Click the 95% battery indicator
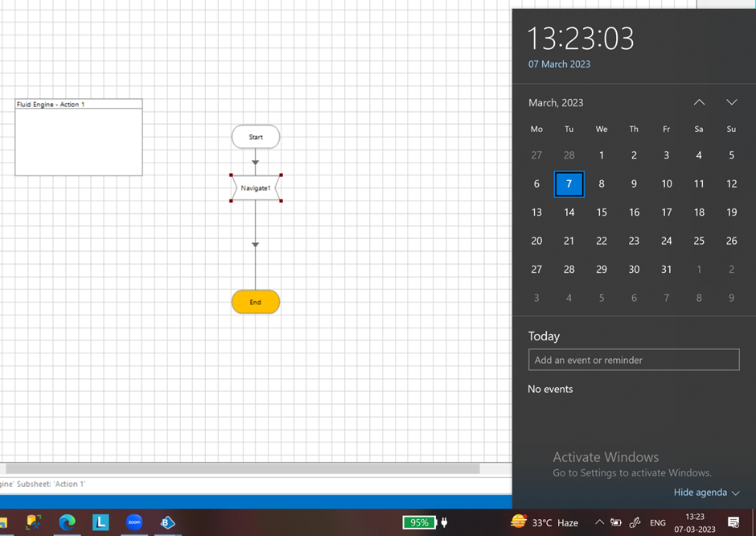Viewport: 756px width, 536px height. (x=419, y=522)
